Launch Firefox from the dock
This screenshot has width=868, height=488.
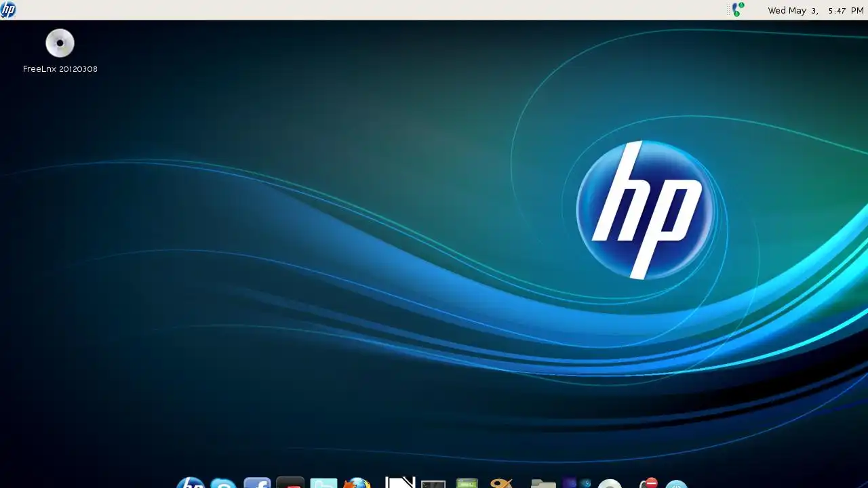(x=357, y=483)
